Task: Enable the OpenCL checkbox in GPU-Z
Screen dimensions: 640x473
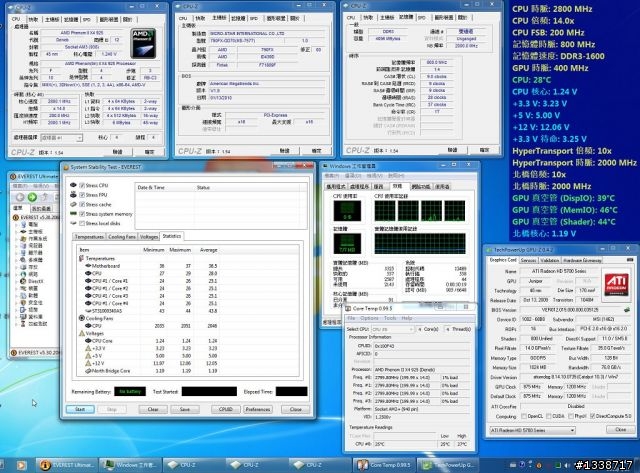Action: [524, 416]
